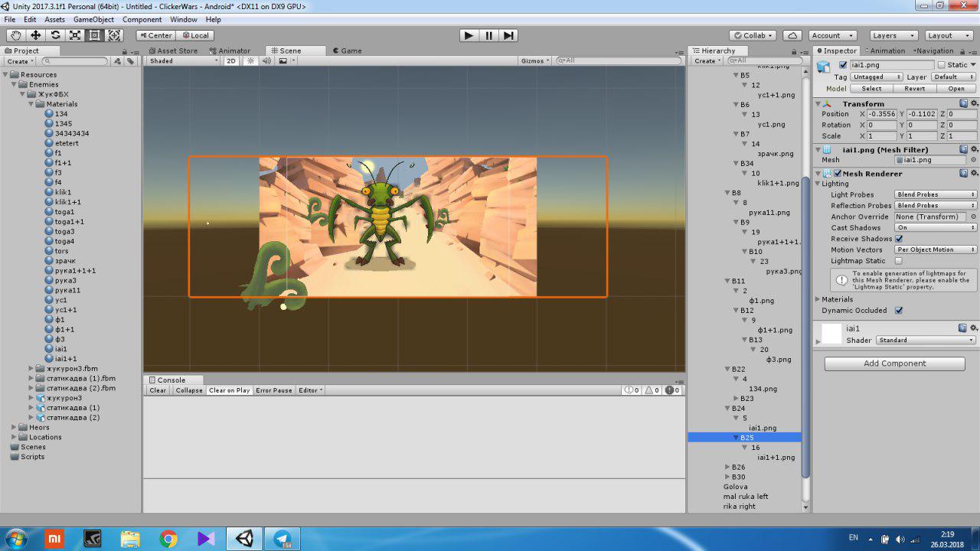980x551 pixels.
Task: Start Play mode
Action: click(469, 35)
